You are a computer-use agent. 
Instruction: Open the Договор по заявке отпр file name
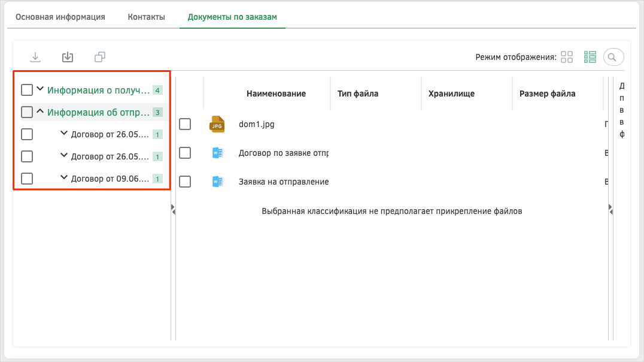pos(283,153)
